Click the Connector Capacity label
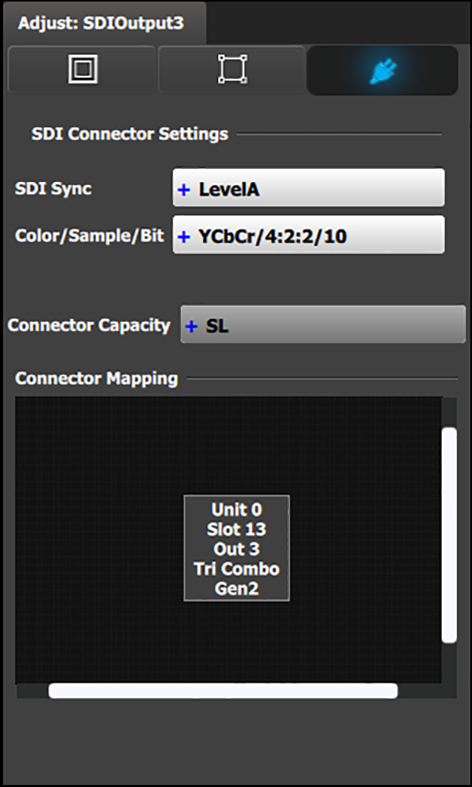472x787 pixels. coord(89,325)
